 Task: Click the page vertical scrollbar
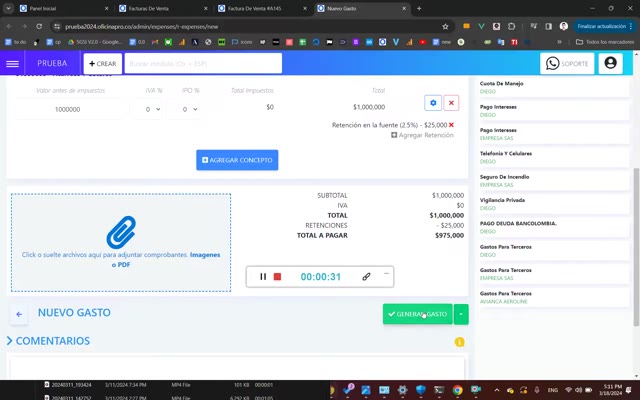point(636,247)
